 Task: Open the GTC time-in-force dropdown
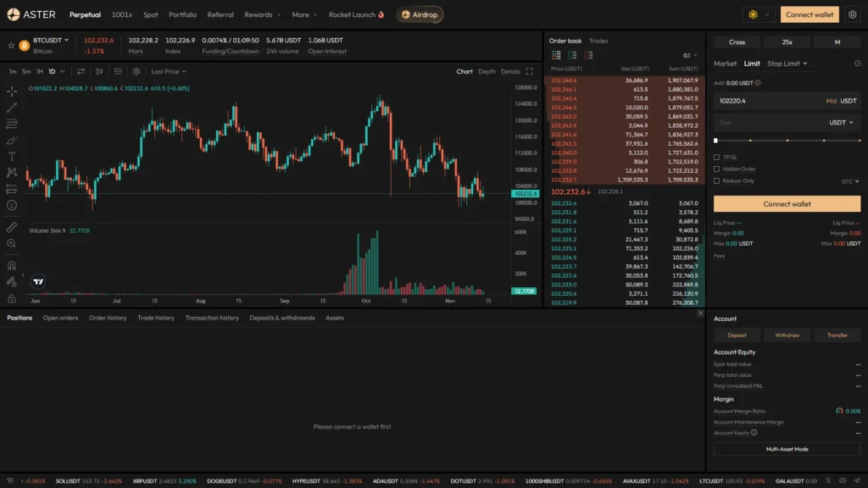pos(850,181)
